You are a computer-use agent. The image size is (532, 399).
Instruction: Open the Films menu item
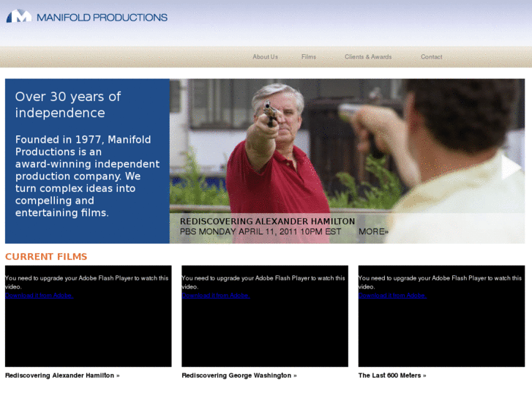[x=308, y=56]
